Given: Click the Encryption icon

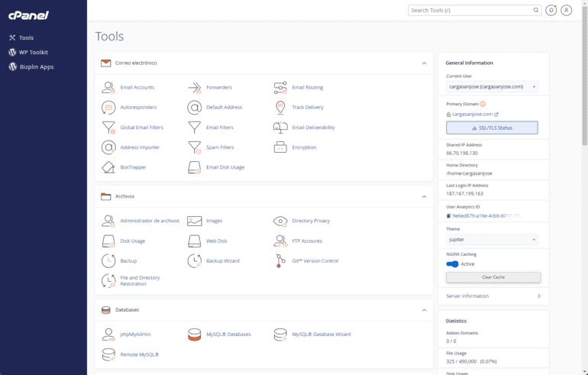Looking at the screenshot, I should click(280, 147).
